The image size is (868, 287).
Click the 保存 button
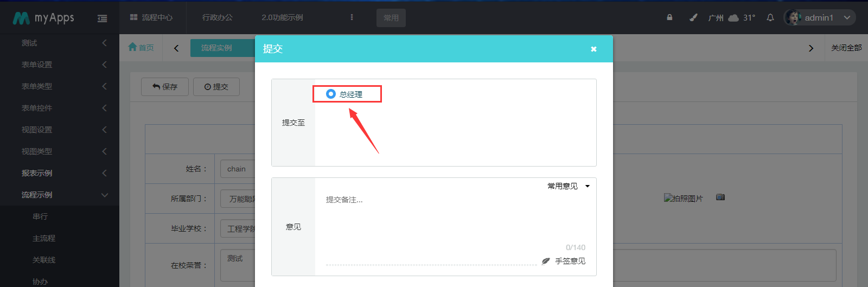coord(165,87)
